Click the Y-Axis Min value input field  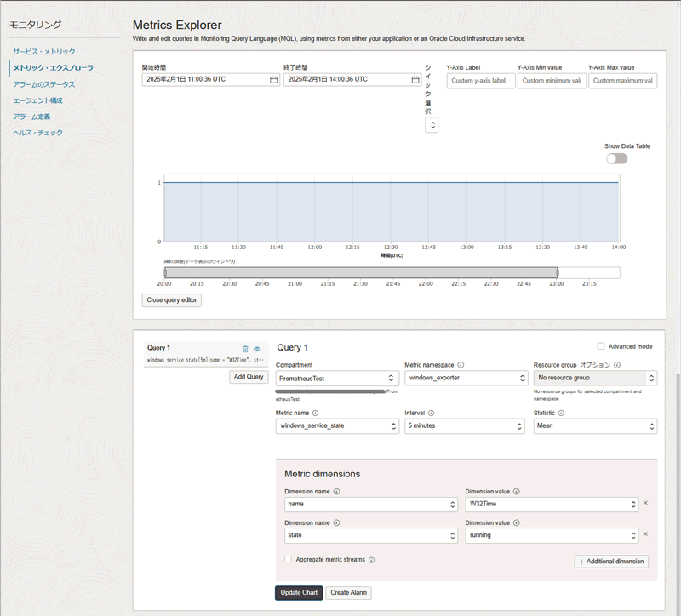pos(552,81)
